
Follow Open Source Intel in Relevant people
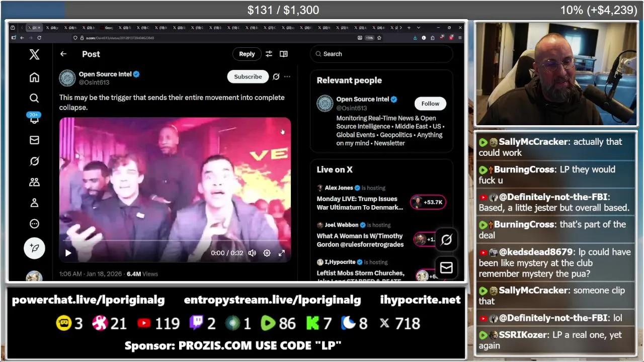tap(430, 104)
